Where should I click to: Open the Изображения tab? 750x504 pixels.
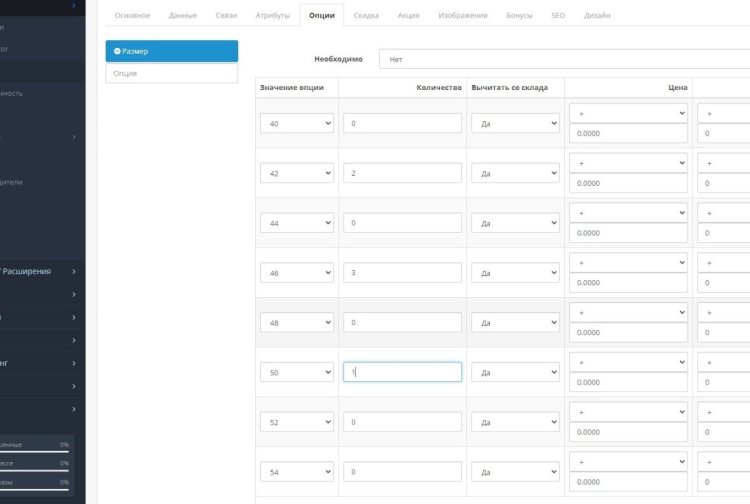(x=463, y=16)
